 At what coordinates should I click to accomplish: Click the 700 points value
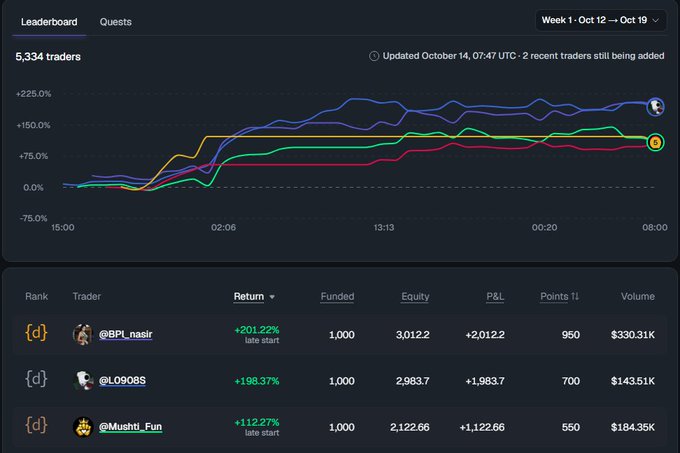tap(571, 381)
